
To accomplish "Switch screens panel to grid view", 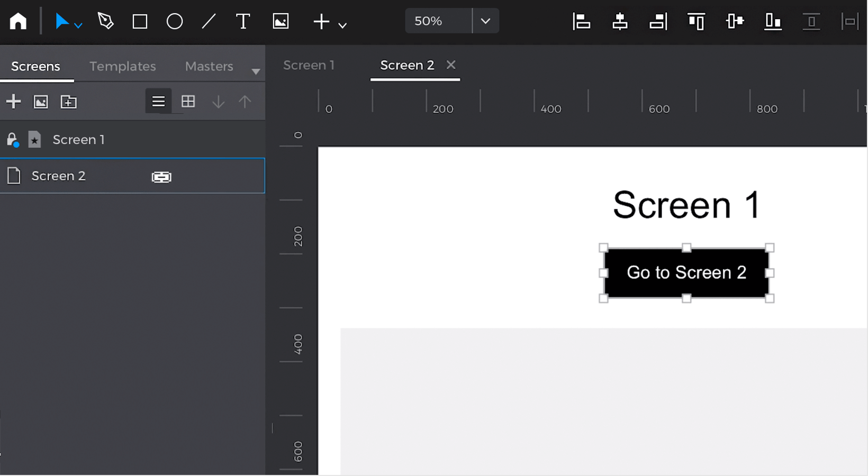I will click(x=188, y=101).
